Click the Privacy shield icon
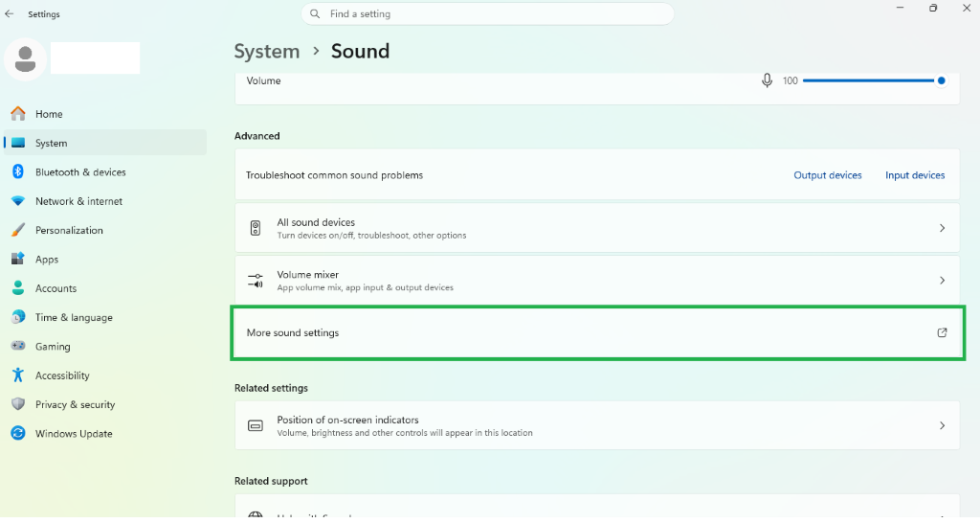This screenshot has width=980, height=523. 18,404
